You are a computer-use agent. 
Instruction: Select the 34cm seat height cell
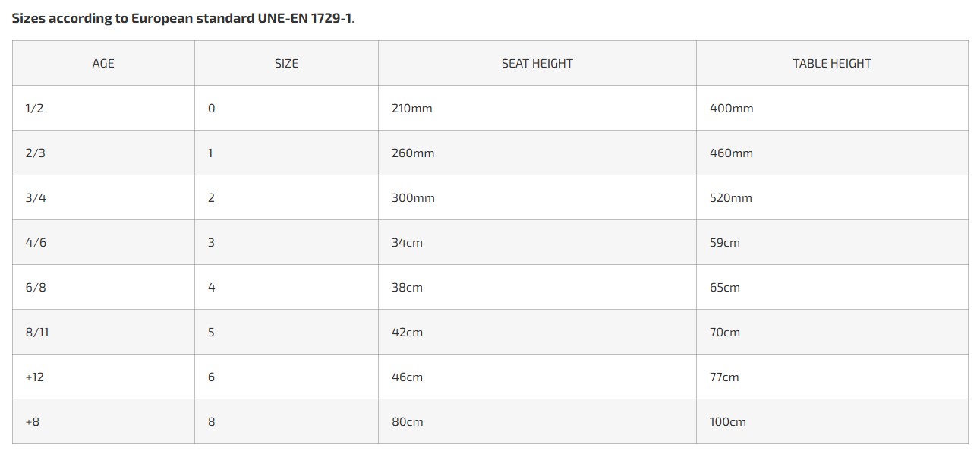click(x=407, y=243)
